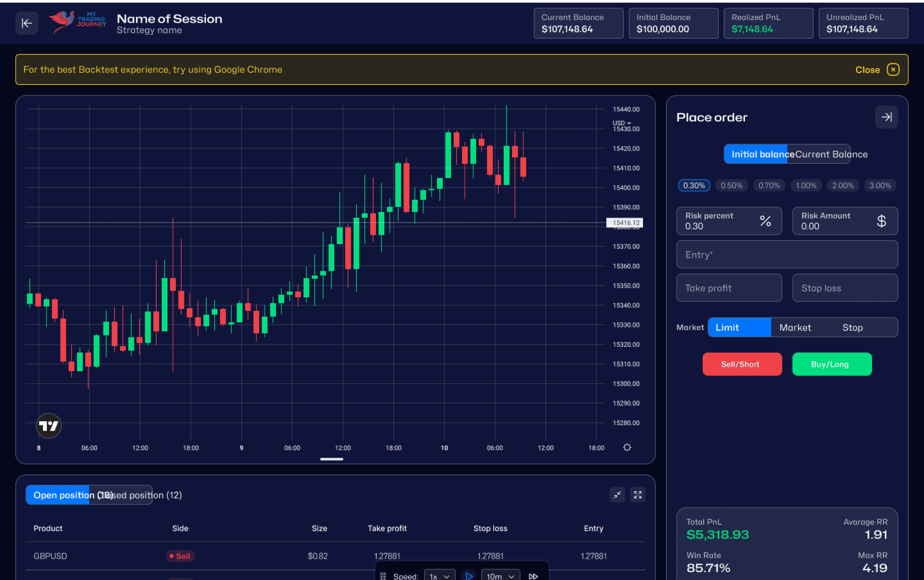
Task: Click the Take profit input field
Action: (729, 288)
